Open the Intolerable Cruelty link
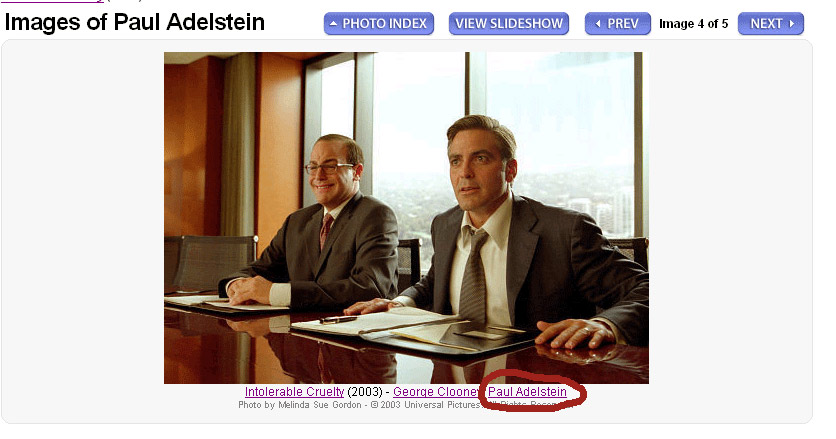 tap(294, 392)
